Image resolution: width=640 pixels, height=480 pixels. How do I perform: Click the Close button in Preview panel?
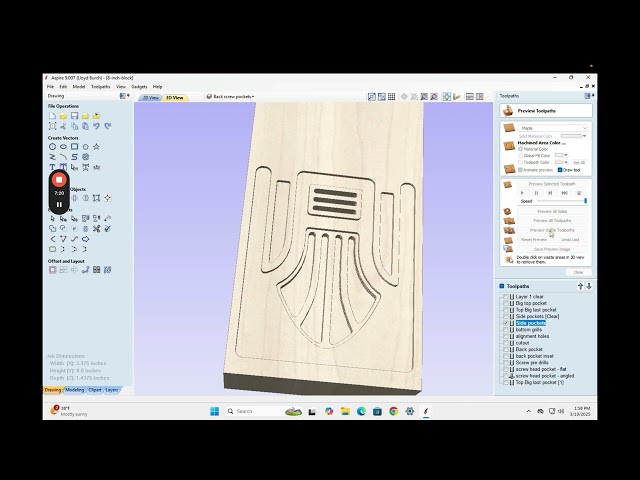coord(578,272)
